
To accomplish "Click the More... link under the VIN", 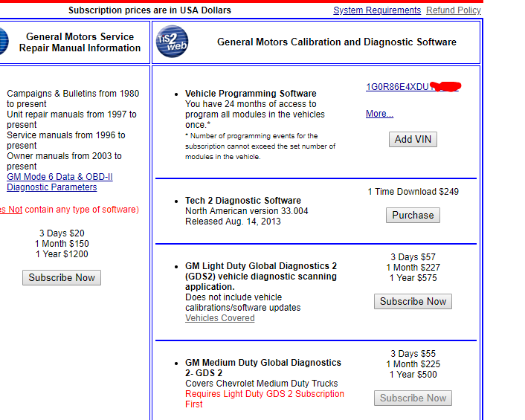I will click(379, 114).
